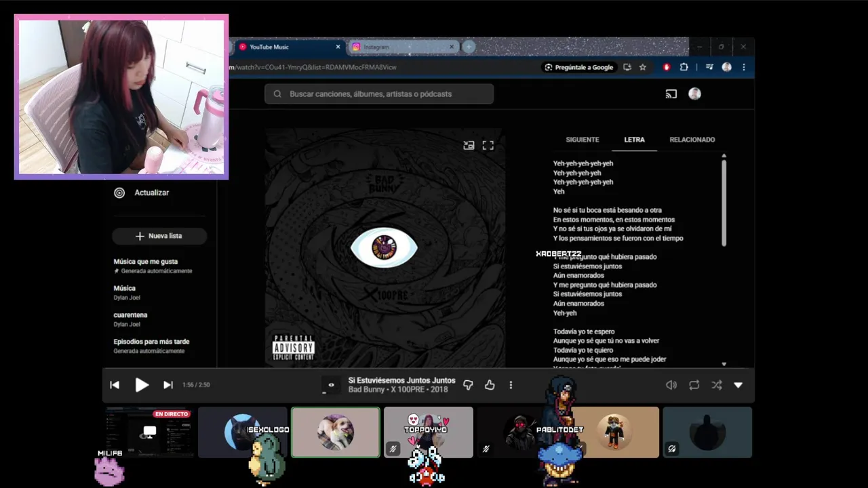Viewport: 868px width, 488px height.
Task: Click the install app icon in address bar
Action: click(x=627, y=67)
